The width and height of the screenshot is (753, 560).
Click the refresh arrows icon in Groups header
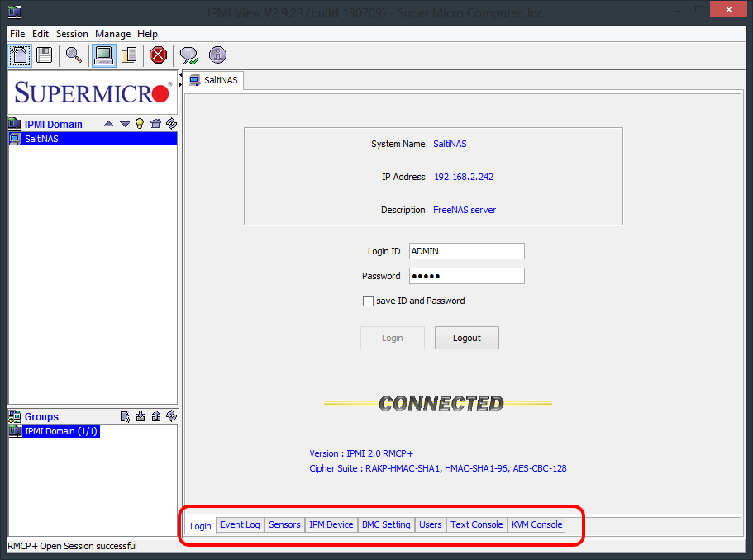tap(171, 416)
